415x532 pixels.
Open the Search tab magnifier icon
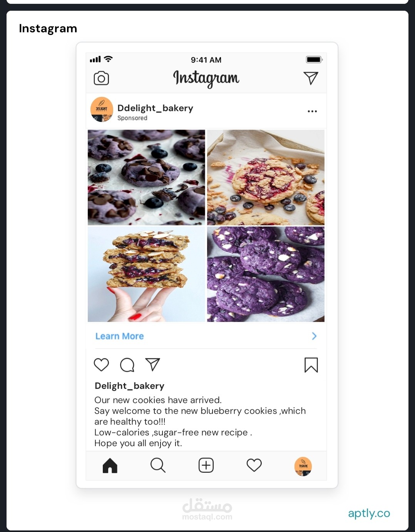158,465
